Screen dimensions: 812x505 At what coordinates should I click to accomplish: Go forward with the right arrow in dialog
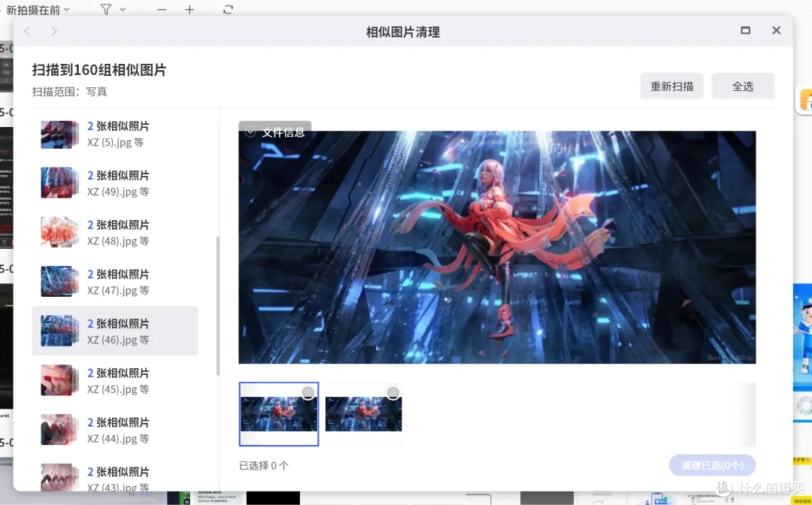point(54,31)
